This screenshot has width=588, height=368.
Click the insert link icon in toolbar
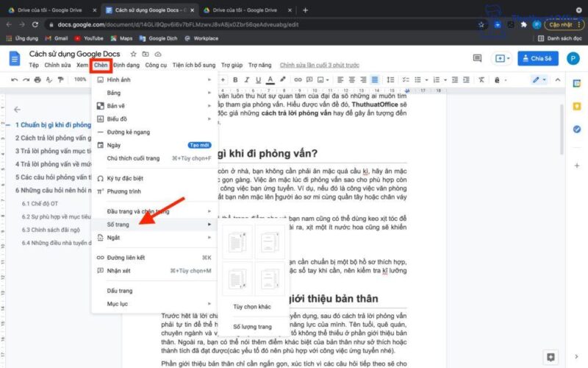[x=298, y=79]
